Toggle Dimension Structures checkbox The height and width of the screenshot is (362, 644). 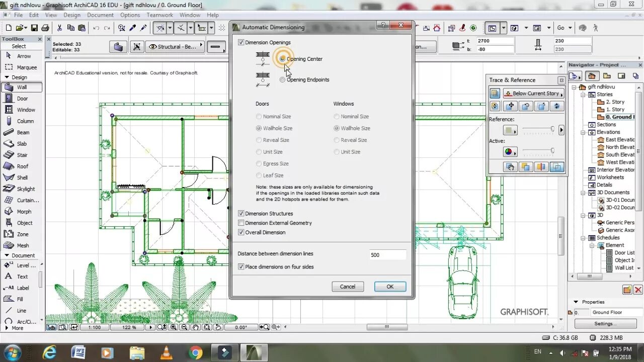(x=241, y=214)
